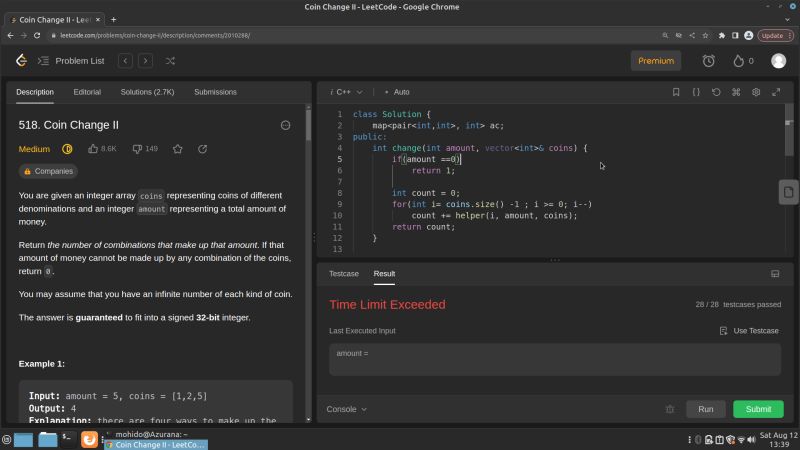Select the Testcase tab

[344, 273]
